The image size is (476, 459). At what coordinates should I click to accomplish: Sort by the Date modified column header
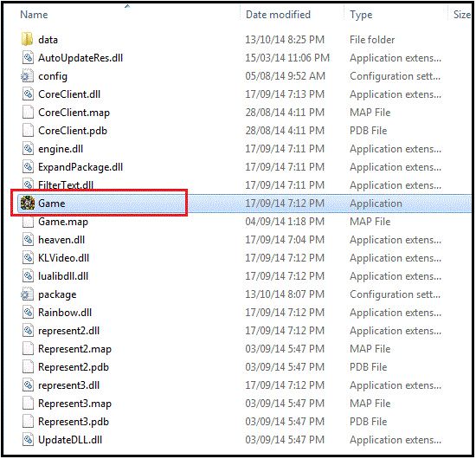point(278,15)
